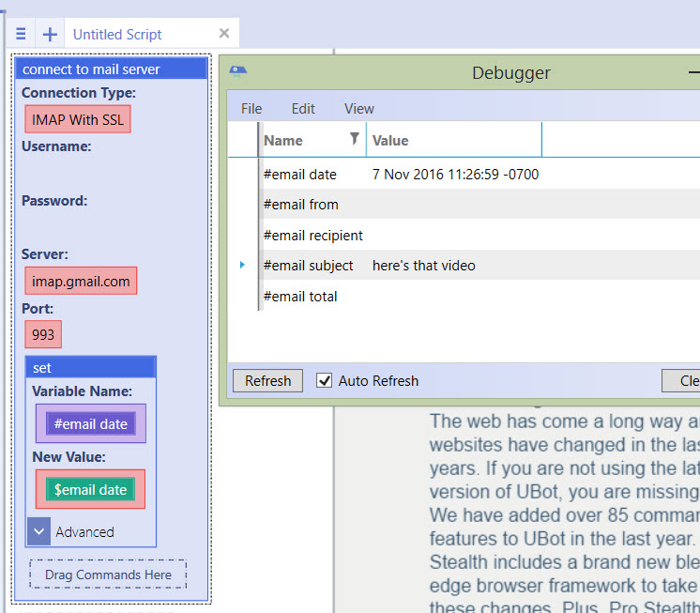Click the value here's that video

click(424, 266)
